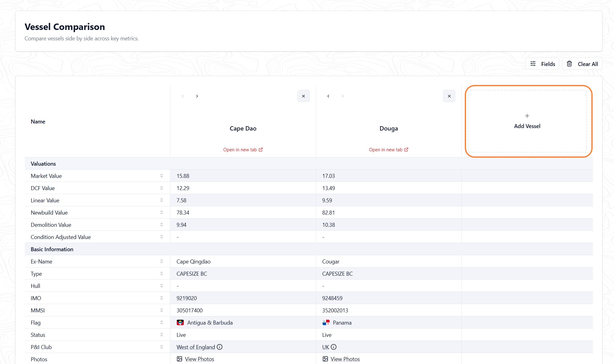Select Douga market value 17.03
Viewport: 614px width, 364px height.
click(x=328, y=176)
